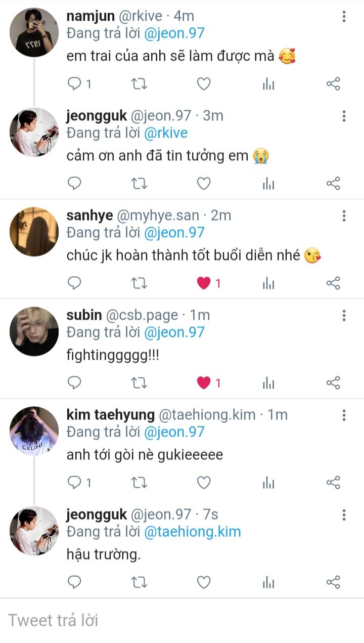Reply to namjun's tweet
This screenshot has height=643, width=364.
[75, 84]
